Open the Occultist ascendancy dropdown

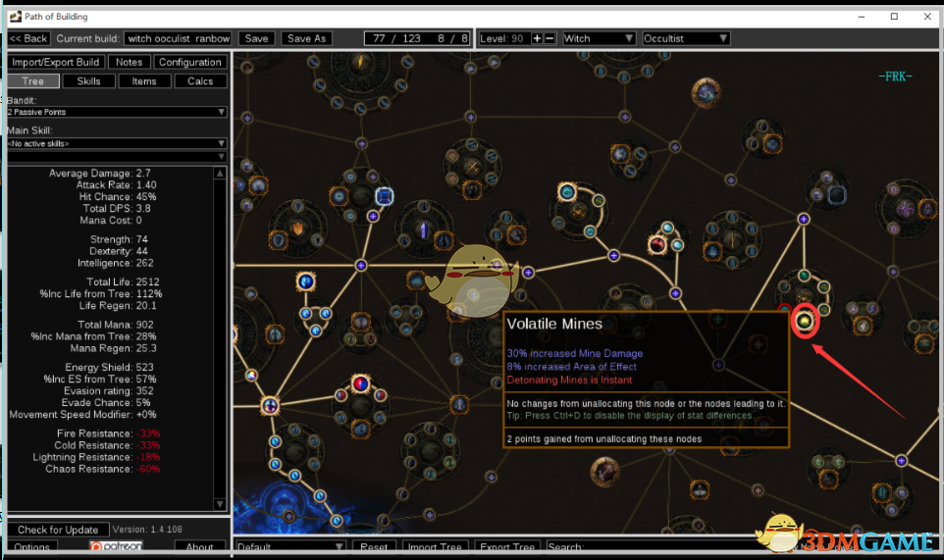pyautogui.click(x=686, y=38)
